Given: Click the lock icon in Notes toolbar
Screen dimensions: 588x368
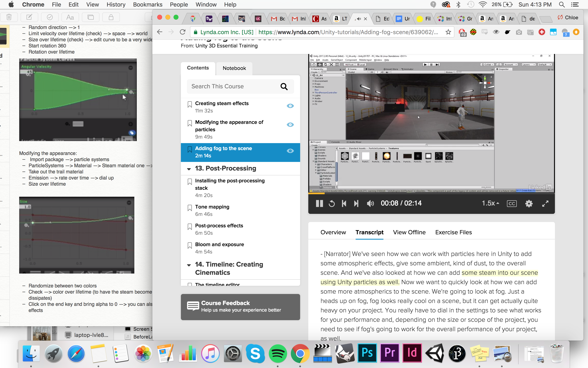Looking at the screenshot, I should point(111,17).
